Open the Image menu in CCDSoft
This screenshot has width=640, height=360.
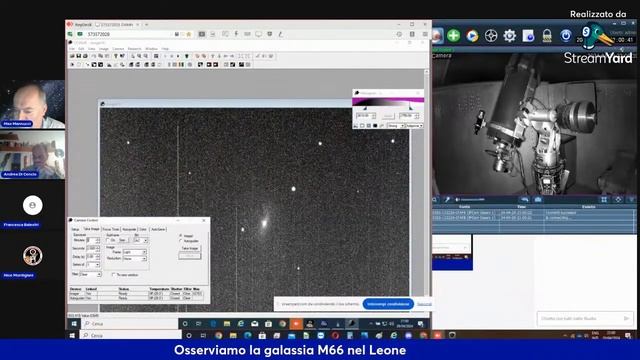104,49
